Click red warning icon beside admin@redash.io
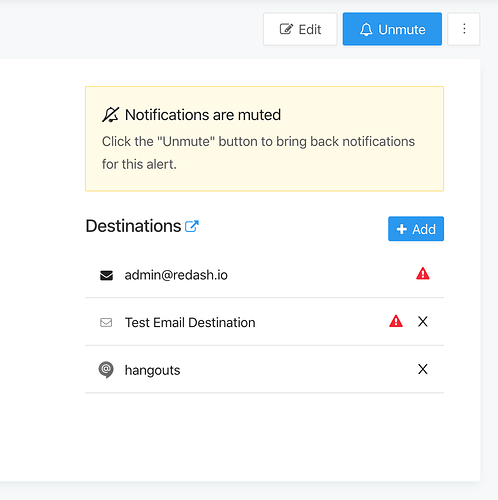 tap(423, 274)
